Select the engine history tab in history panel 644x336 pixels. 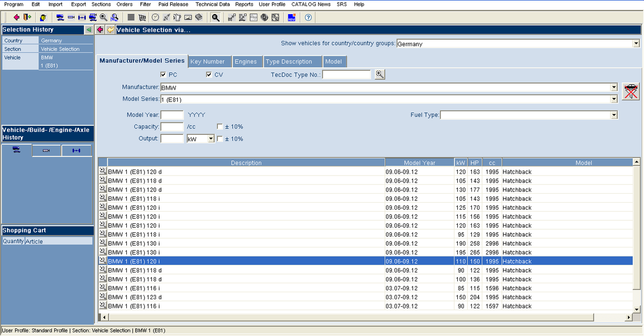(x=47, y=150)
